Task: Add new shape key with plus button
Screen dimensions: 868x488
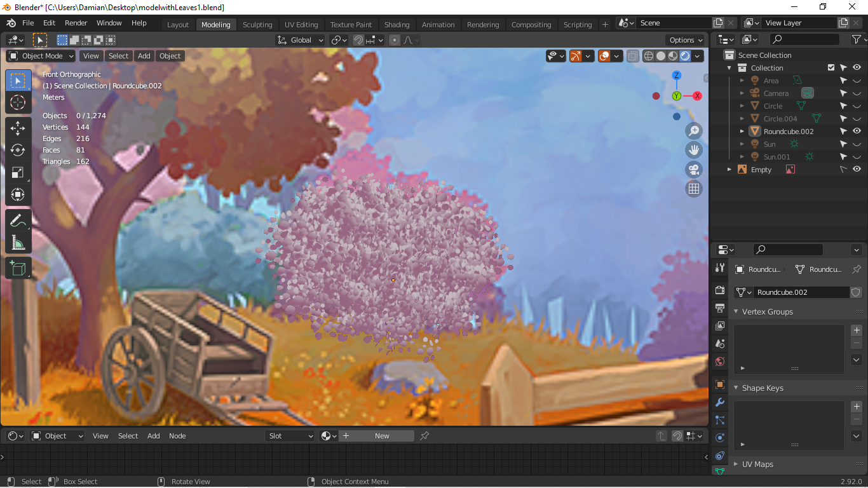Action: pos(857,407)
